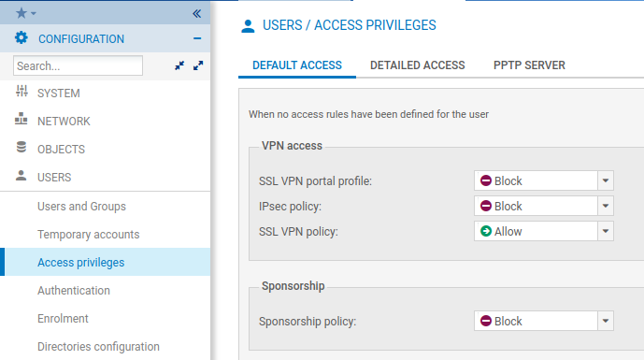Open the System sliders icon section
The width and height of the screenshot is (644, 360).
point(21,92)
